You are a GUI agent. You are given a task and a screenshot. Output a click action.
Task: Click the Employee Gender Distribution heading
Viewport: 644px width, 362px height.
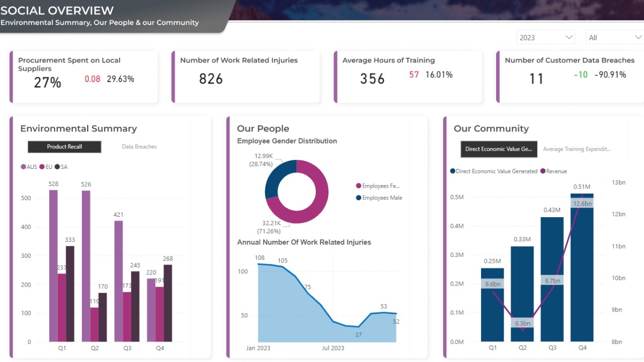click(287, 141)
